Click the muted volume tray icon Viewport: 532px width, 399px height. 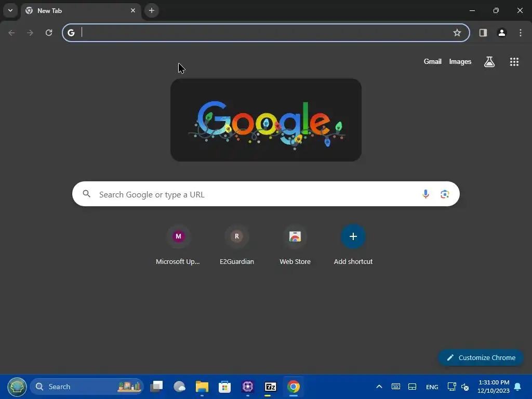pyautogui.click(x=465, y=387)
